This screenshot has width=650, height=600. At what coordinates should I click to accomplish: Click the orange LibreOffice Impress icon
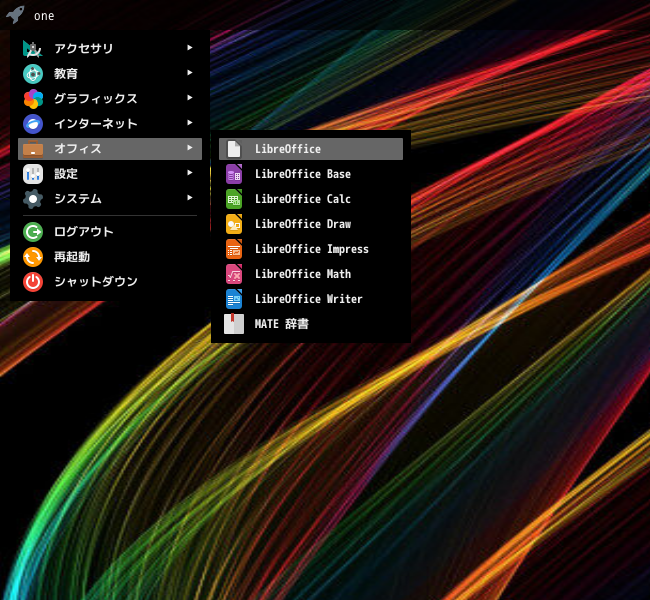[x=234, y=249]
